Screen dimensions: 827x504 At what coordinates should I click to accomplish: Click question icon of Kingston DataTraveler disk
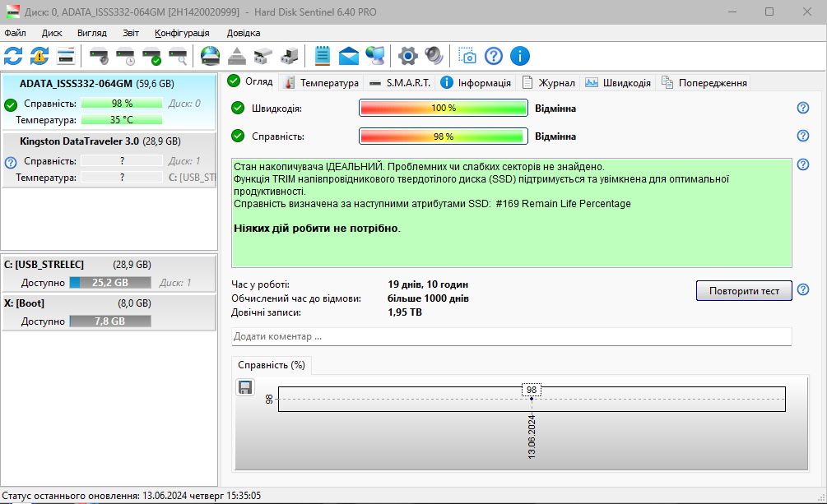[11, 162]
